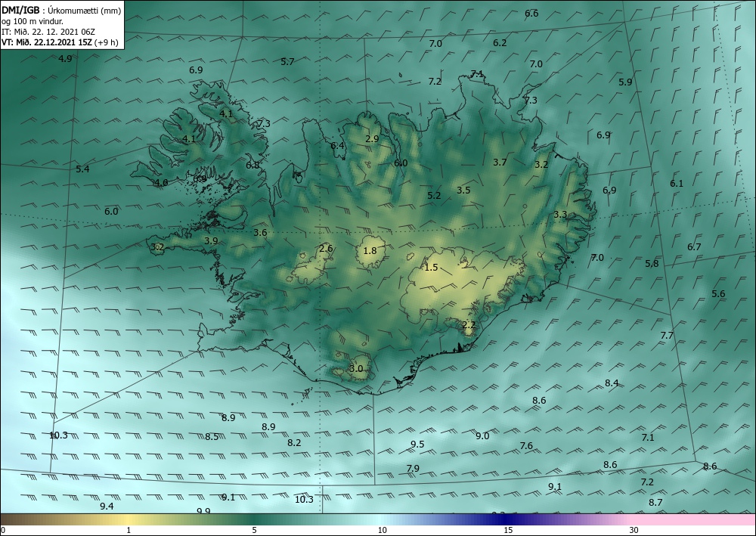The width and height of the screenshot is (756, 536).
Task: Click the color scale tick label '5'
Action: click(254, 530)
